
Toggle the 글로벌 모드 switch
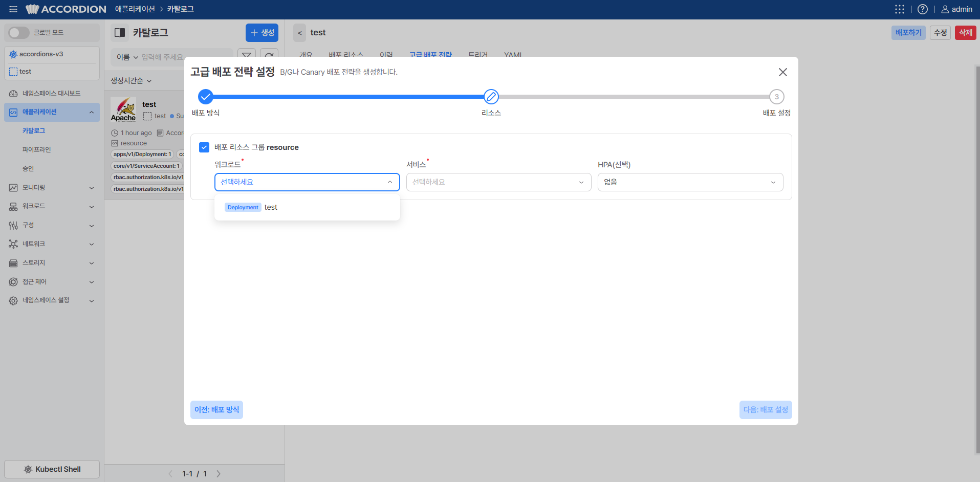click(19, 33)
